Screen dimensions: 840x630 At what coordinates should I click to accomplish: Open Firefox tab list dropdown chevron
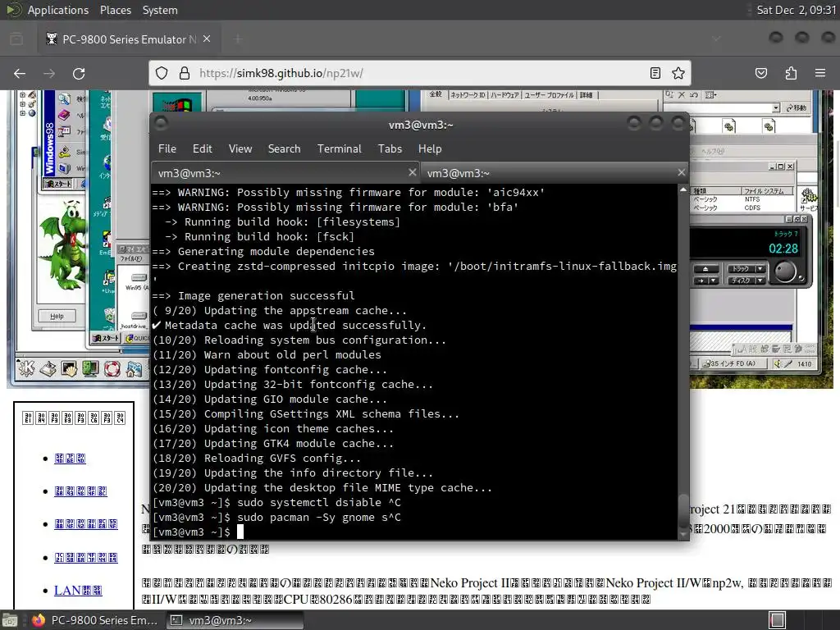pos(716,39)
